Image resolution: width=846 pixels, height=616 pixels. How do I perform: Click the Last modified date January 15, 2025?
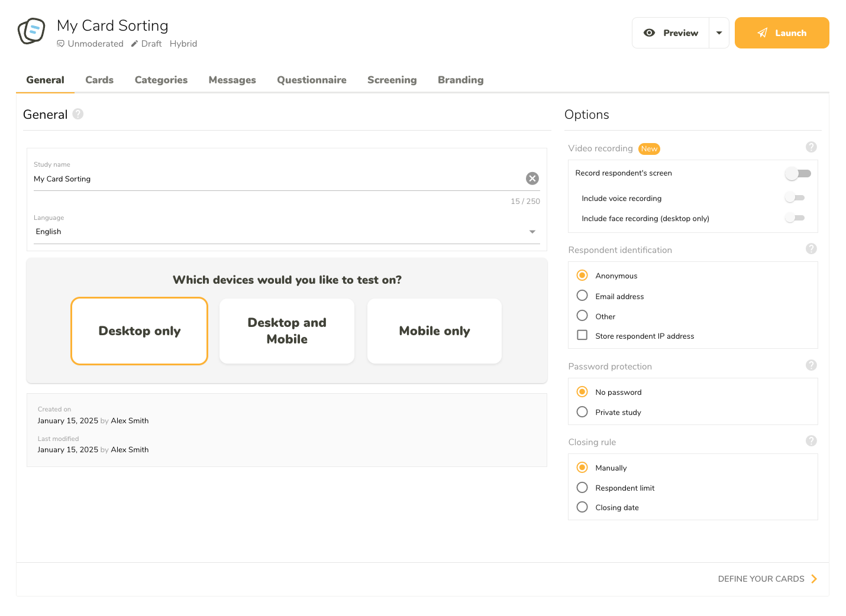68,450
